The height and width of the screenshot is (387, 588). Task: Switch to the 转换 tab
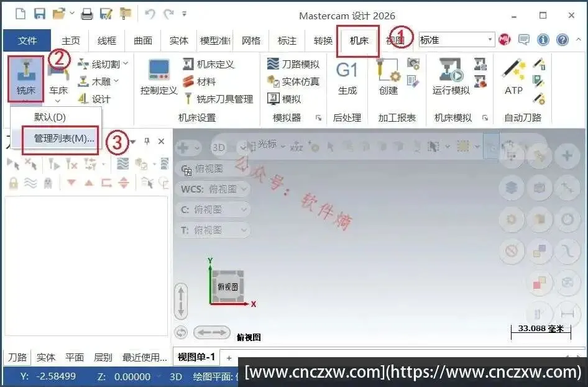323,40
